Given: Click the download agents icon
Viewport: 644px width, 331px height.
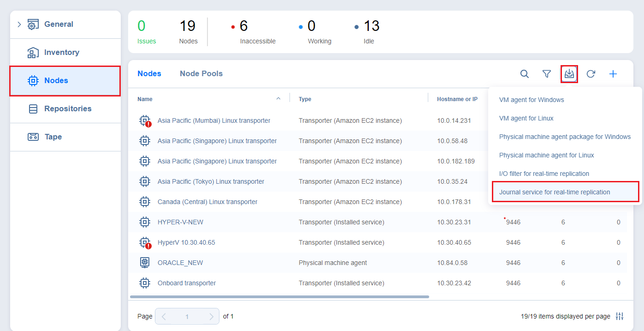Looking at the screenshot, I should point(569,74).
